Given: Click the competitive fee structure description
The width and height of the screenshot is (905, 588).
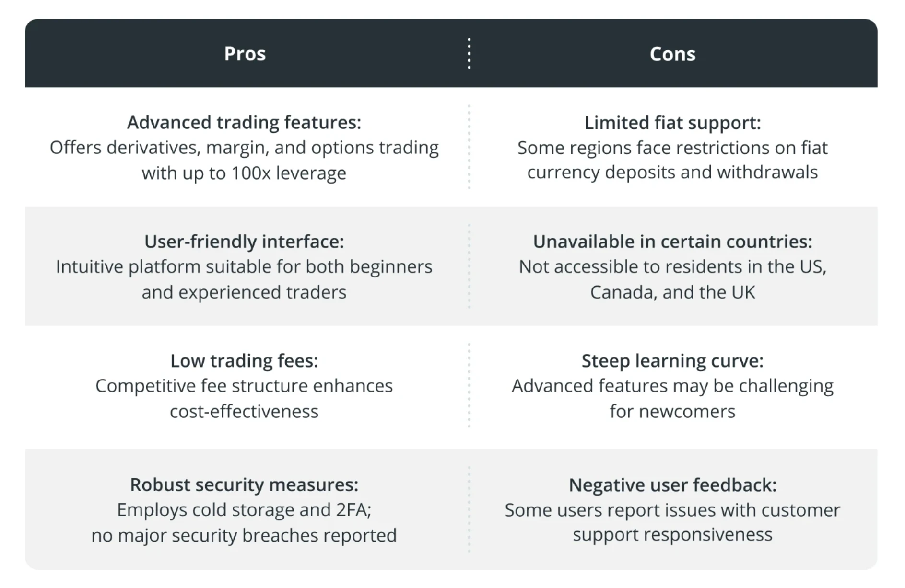Looking at the screenshot, I should coord(244,398).
